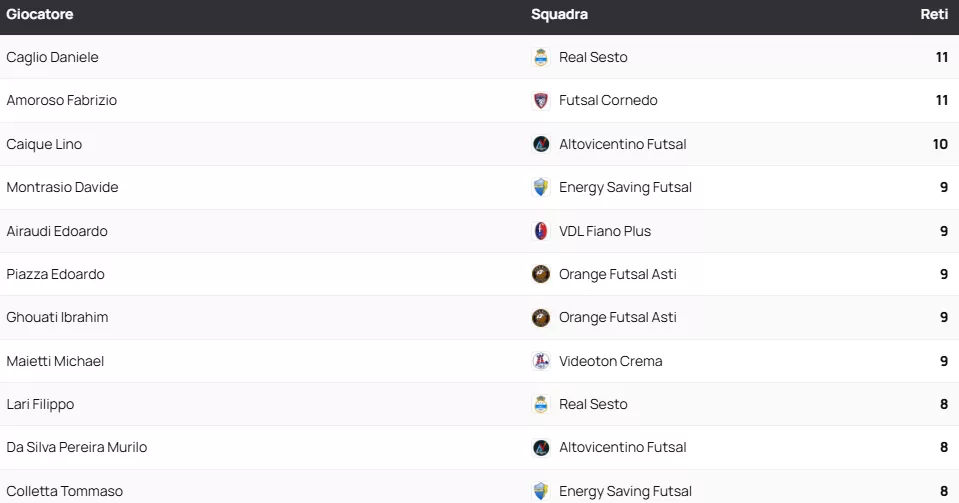
Task: Click Orange Futsal Asti logo beside Piazza Edoardo
Action: (541, 274)
